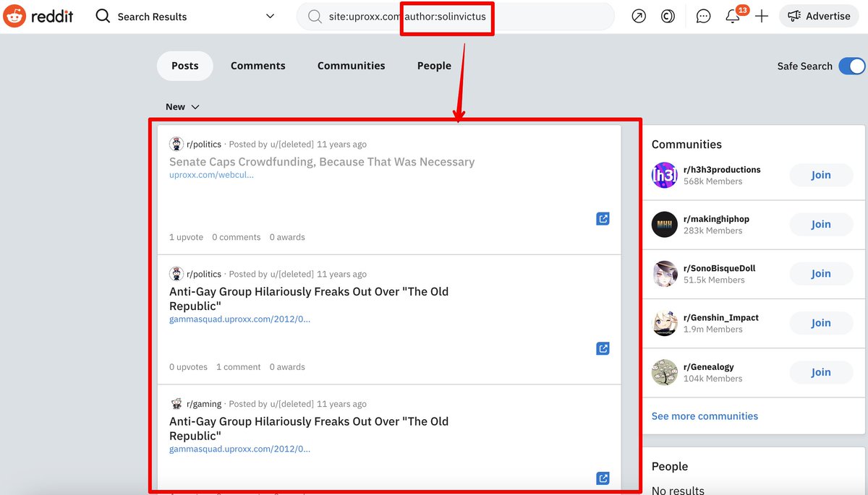Viewport: 868px width, 495px height.
Task: Create a post with plus icon
Action: [762, 16]
